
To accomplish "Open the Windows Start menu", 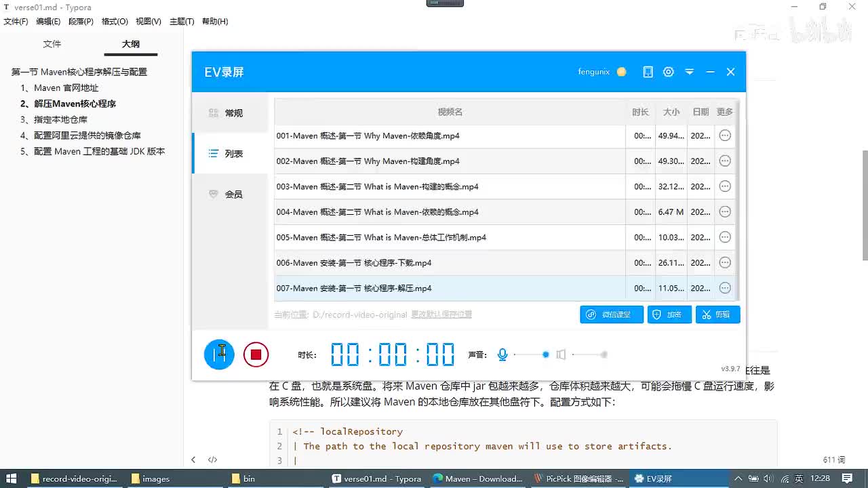I will tap(12, 479).
